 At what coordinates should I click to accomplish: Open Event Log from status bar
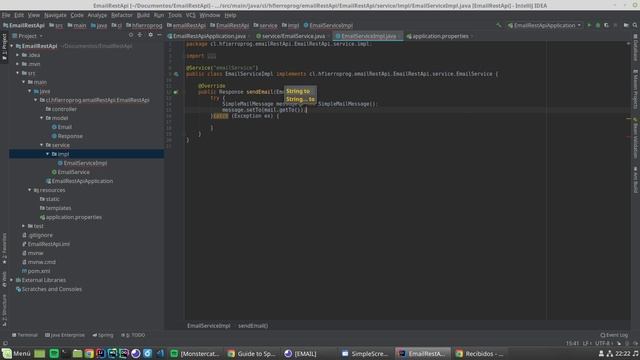tap(614, 335)
